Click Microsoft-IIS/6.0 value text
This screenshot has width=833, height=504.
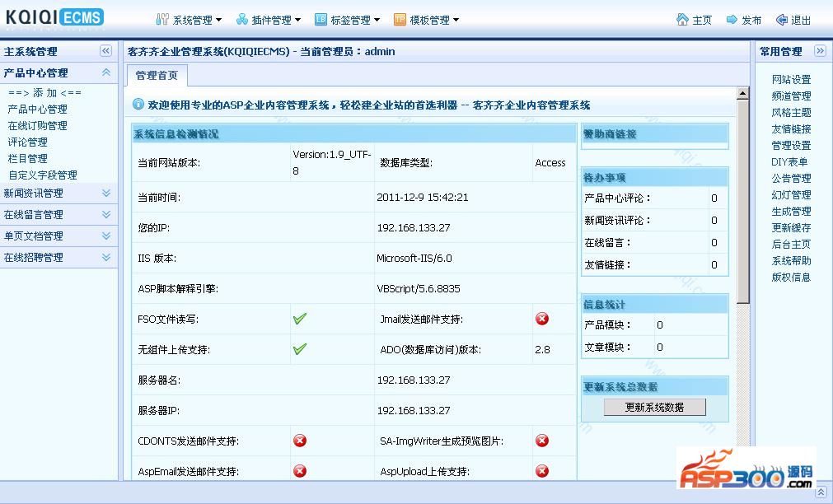[414, 258]
